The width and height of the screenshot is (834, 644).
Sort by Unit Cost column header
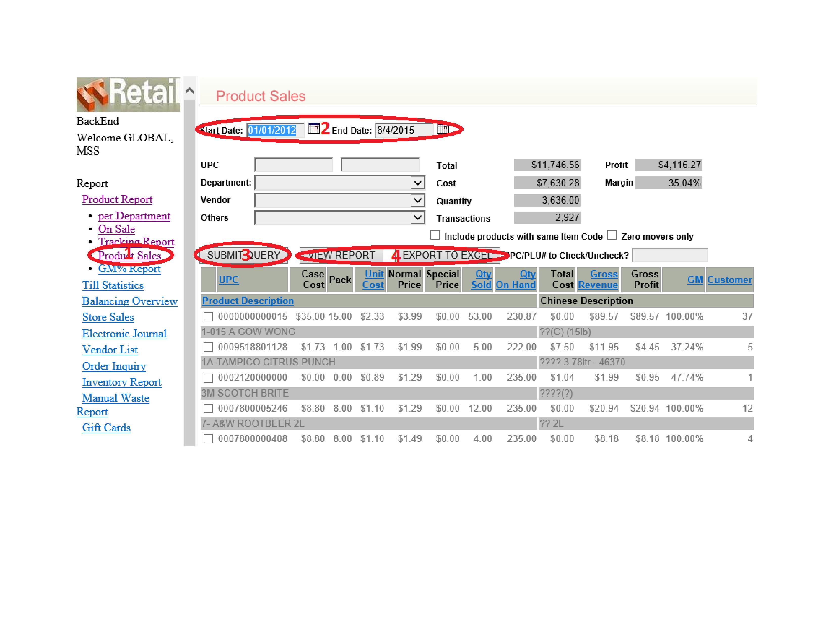point(373,279)
